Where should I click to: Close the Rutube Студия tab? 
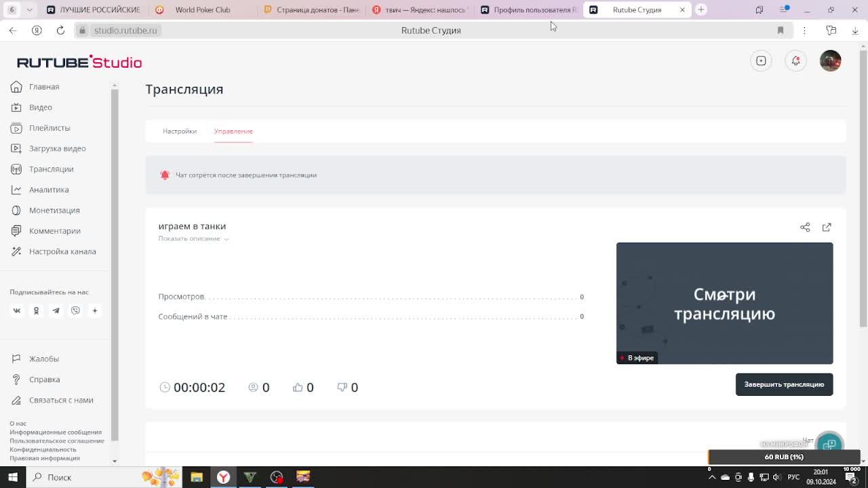click(x=682, y=9)
